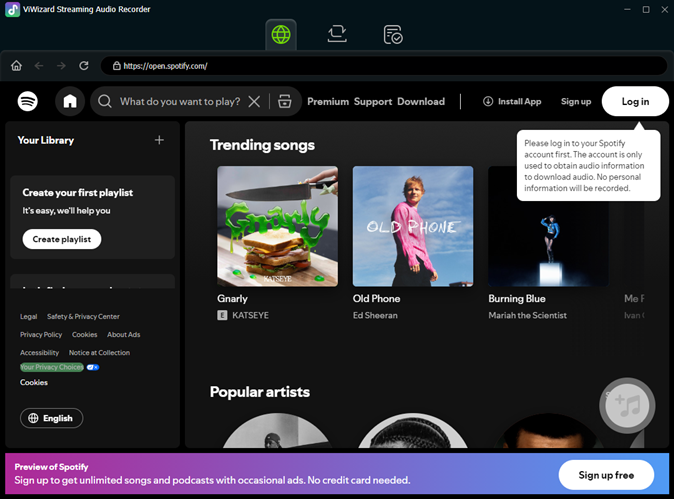Click the Sign up free button
674x499 pixels.
[606, 475]
